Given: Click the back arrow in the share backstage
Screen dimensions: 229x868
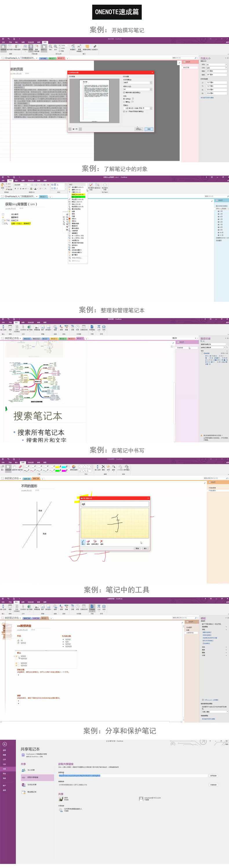Looking at the screenshot, I should click(5, 744).
